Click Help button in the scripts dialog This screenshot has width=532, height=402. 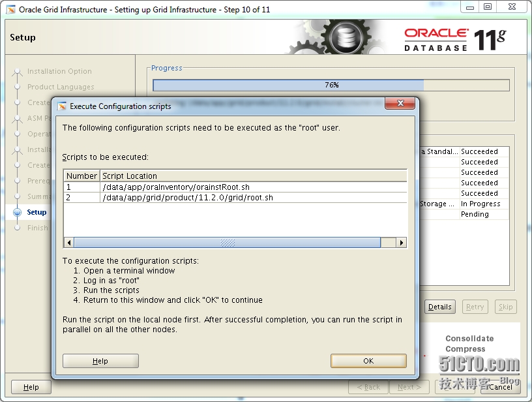click(x=100, y=361)
